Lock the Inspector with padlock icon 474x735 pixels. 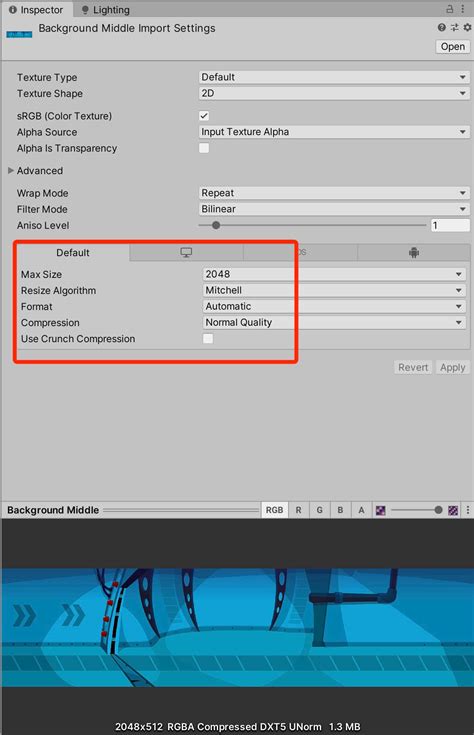(x=450, y=9)
